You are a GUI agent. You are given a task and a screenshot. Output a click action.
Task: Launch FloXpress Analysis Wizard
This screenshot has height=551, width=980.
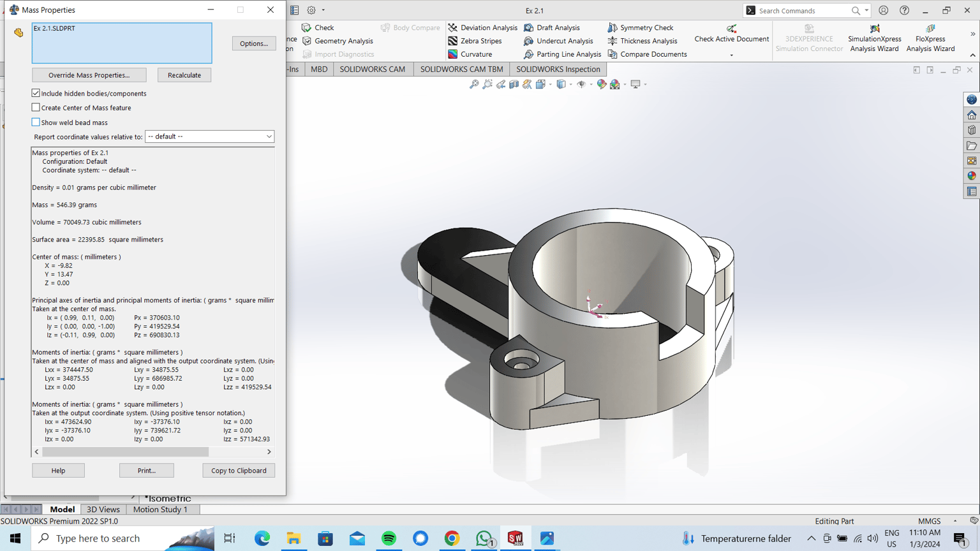931,38
